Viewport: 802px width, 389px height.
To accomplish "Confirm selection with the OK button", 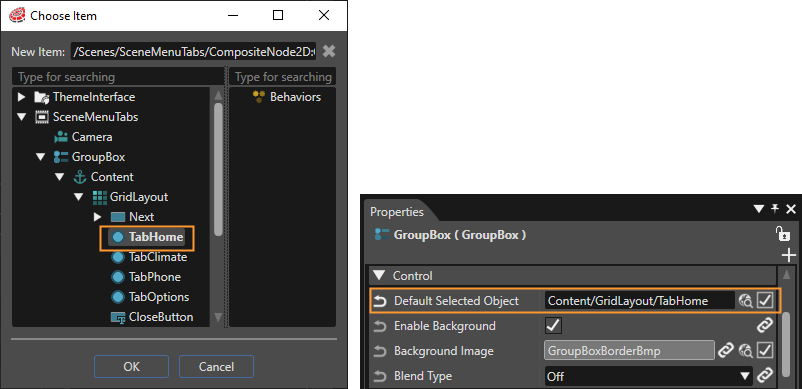I will tap(131, 367).
